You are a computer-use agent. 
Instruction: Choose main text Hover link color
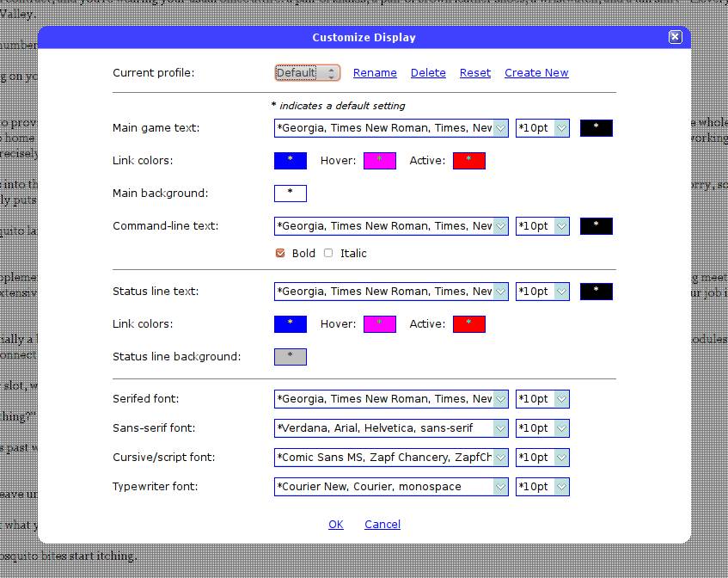tap(380, 161)
